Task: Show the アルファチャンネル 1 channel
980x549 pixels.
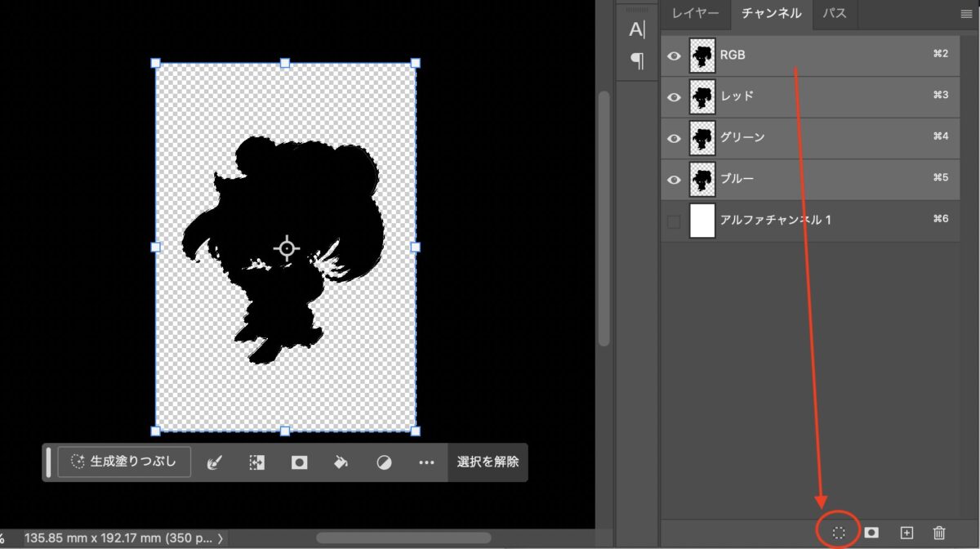Action: (x=674, y=221)
